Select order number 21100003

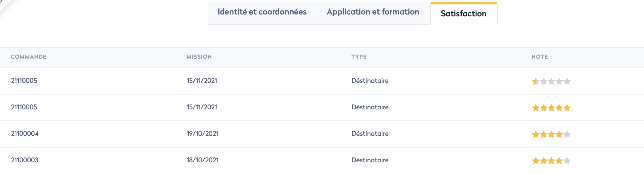coord(25,160)
